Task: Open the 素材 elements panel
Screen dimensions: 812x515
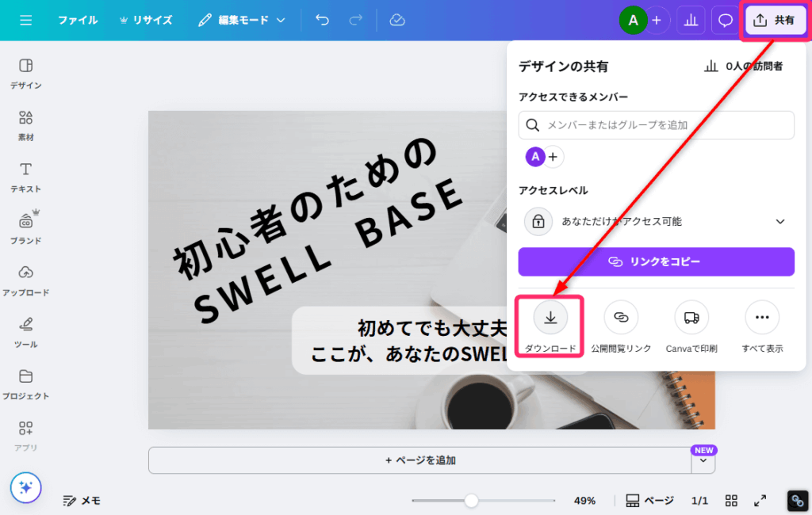Action: [26, 126]
